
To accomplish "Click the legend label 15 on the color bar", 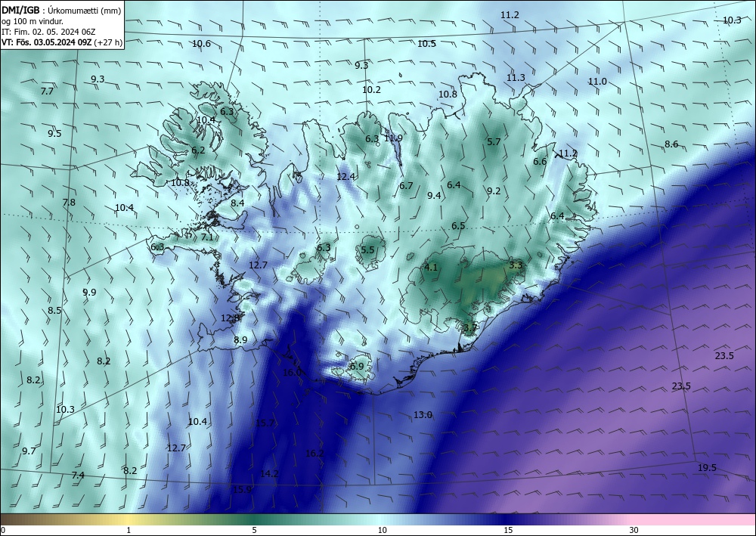I will tap(508, 530).
